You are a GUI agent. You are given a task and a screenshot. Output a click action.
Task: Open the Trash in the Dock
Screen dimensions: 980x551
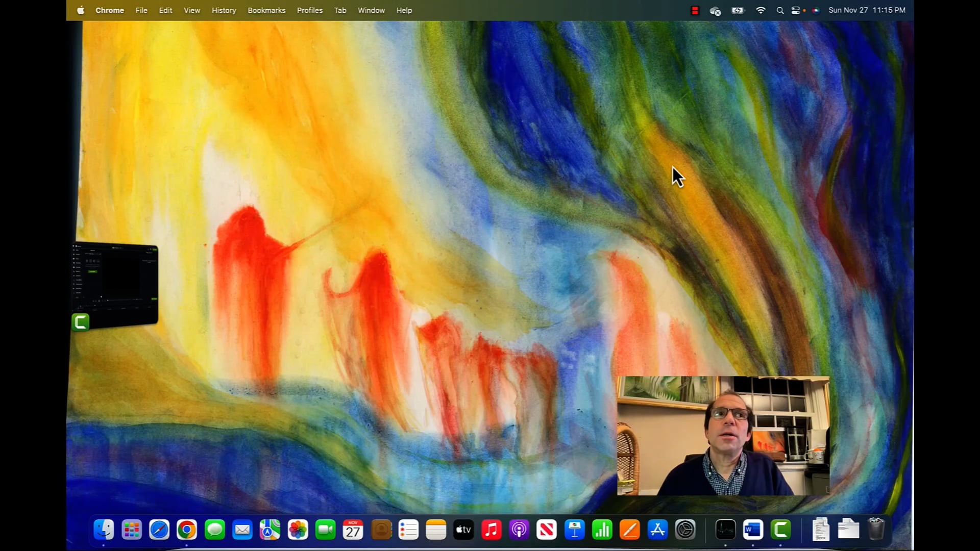pos(876,529)
